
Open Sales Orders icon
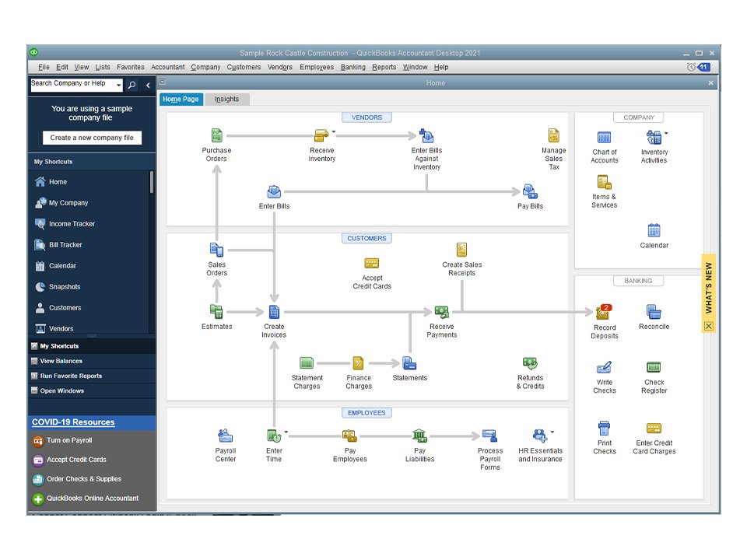217,250
